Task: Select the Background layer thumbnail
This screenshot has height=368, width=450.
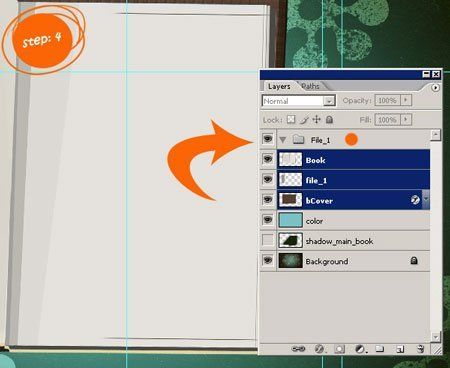Action: pos(290,261)
